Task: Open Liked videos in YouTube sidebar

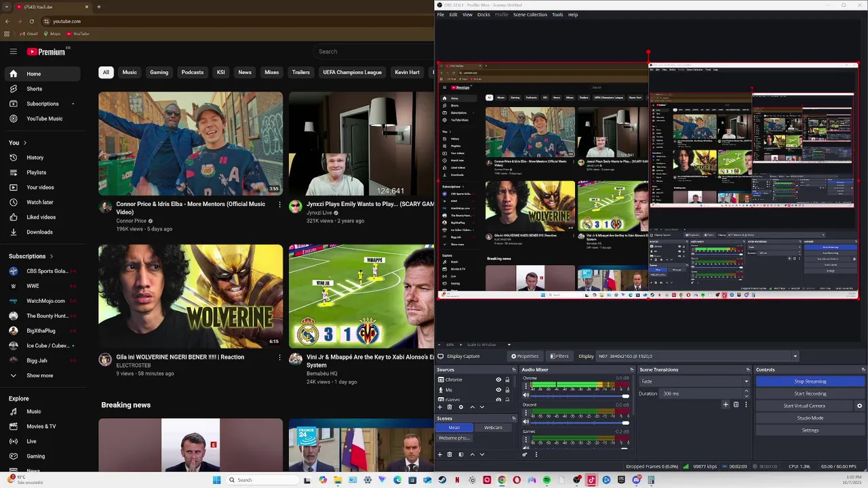Action: click(42, 217)
